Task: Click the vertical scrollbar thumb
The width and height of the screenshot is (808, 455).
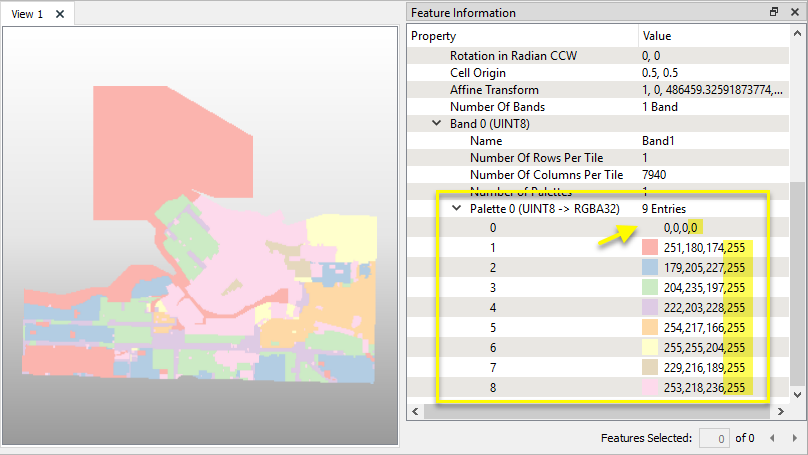Action: pos(797,283)
